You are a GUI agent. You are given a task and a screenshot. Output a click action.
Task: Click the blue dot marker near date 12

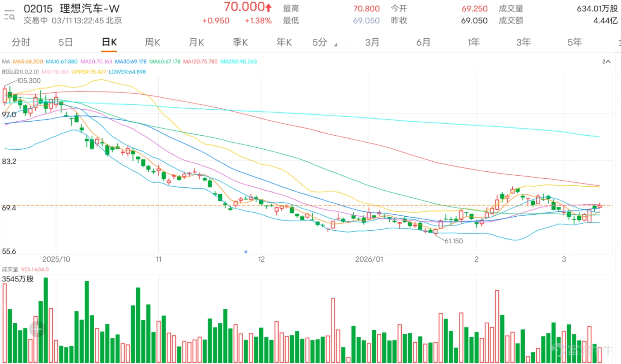(x=246, y=252)
